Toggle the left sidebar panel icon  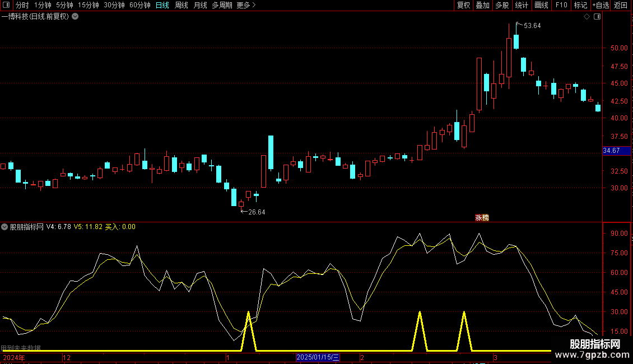pos(6,5)
